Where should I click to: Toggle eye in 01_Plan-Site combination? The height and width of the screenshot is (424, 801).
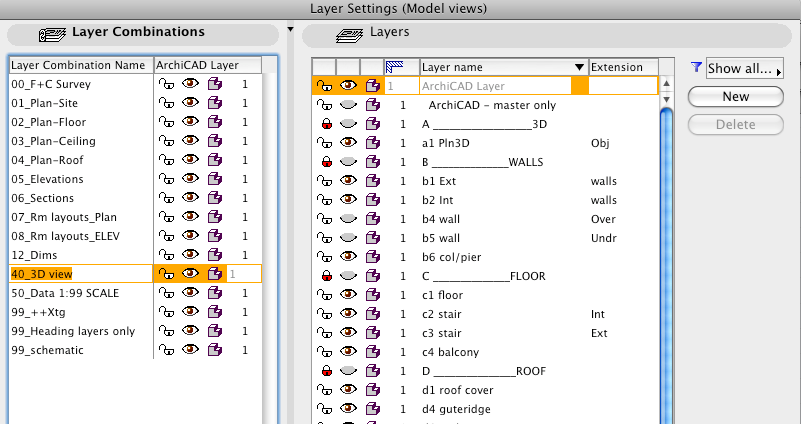coord(191,103)
